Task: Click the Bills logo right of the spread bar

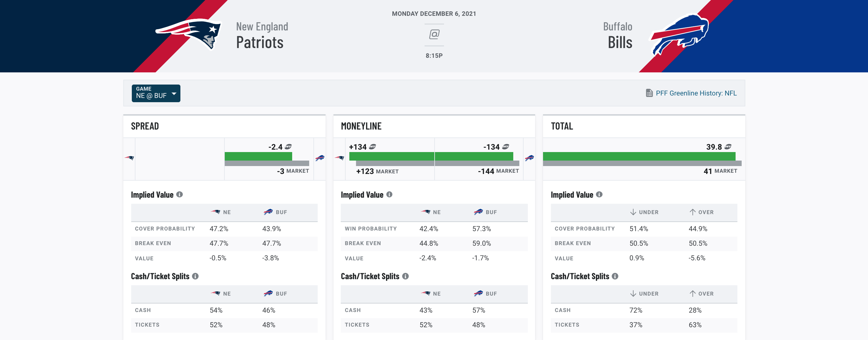Action: pyautogui.click(x=320, y=158)
